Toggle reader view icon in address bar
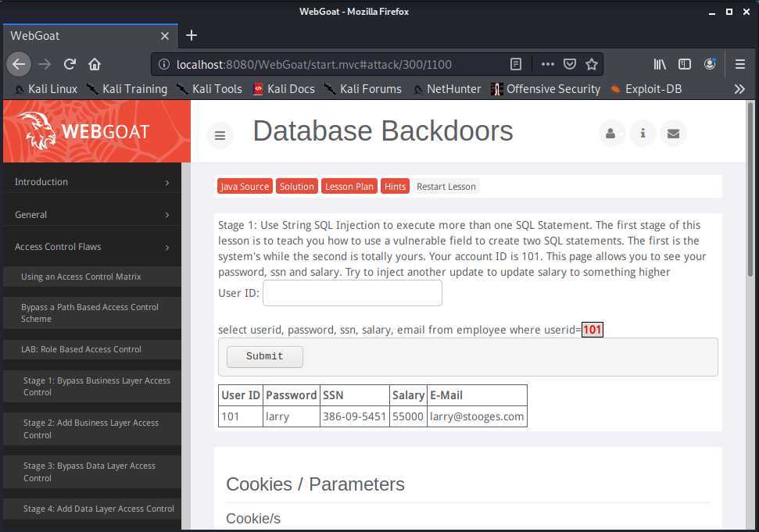759x532 pixels. pos(516,64)
